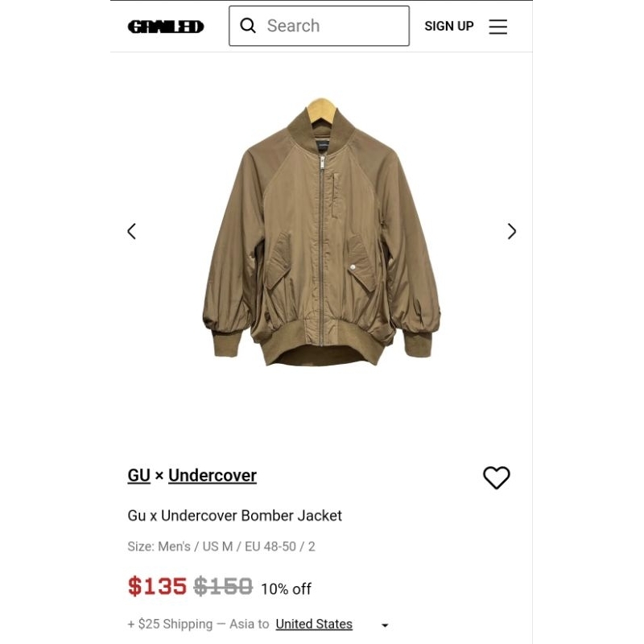644x644 pixels.
Task: Expand the shipping country dropdown caret
Action: coord(385,625)
